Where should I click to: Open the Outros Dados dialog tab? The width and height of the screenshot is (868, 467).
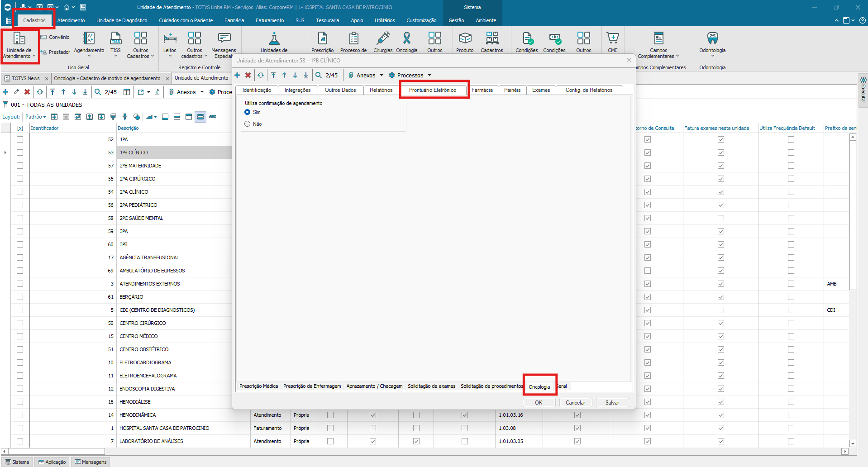click(340, 90)
